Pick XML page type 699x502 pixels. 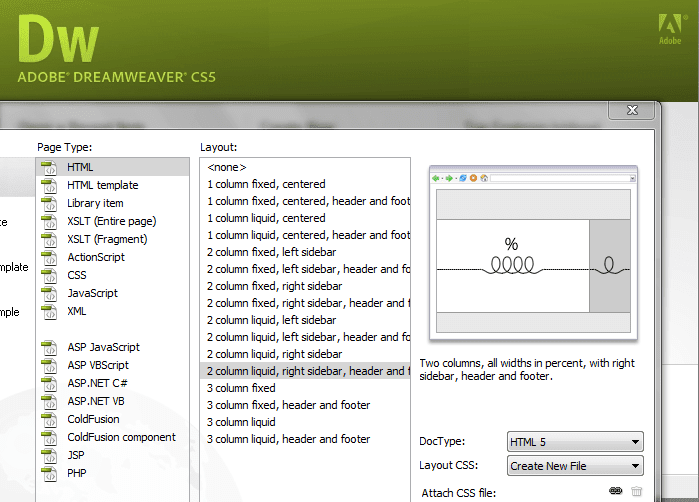click(112, 311)
